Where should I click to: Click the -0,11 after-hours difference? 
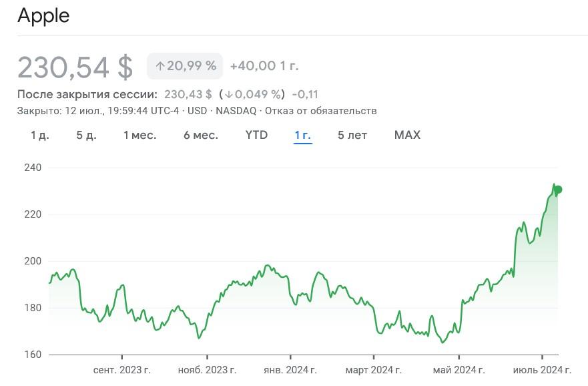pos(305,94)
